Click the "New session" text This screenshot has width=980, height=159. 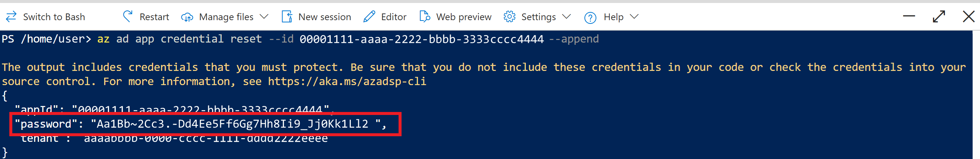325,17
